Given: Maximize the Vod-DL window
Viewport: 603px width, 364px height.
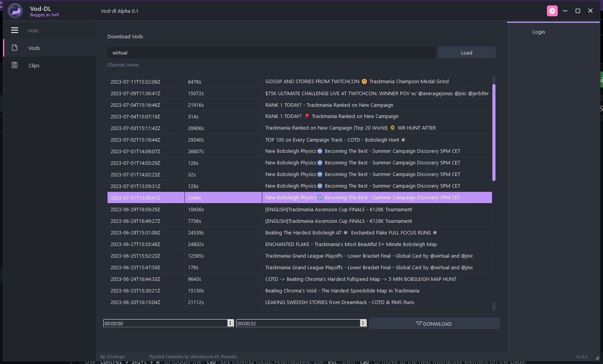Looking at the screenshot, I should pos(578,11).
